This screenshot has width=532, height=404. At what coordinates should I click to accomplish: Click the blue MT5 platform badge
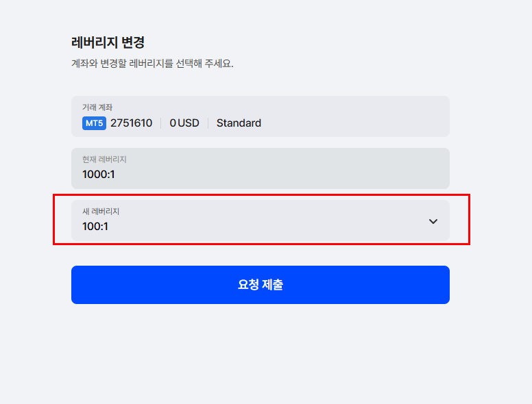tap(94, 123)
